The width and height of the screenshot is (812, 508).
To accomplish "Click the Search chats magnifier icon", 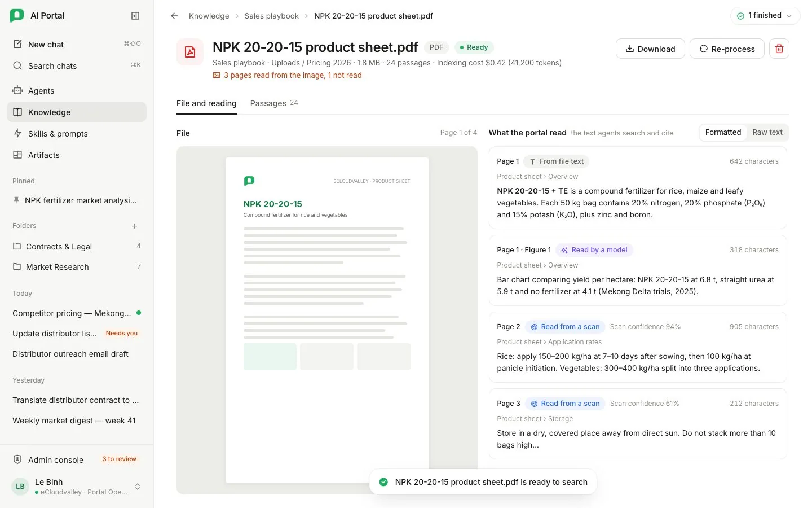I will 17,65.
